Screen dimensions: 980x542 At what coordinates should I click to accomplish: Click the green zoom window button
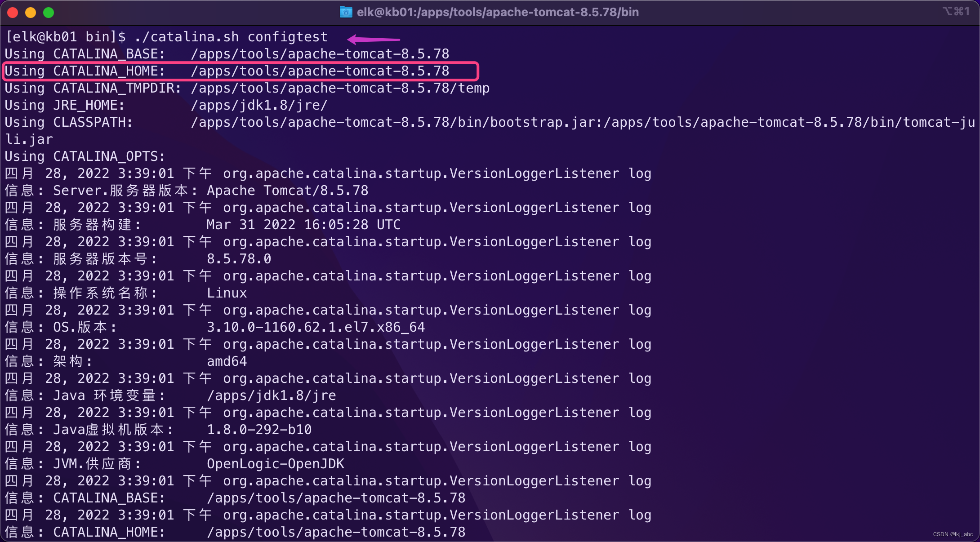click(49, 13)
